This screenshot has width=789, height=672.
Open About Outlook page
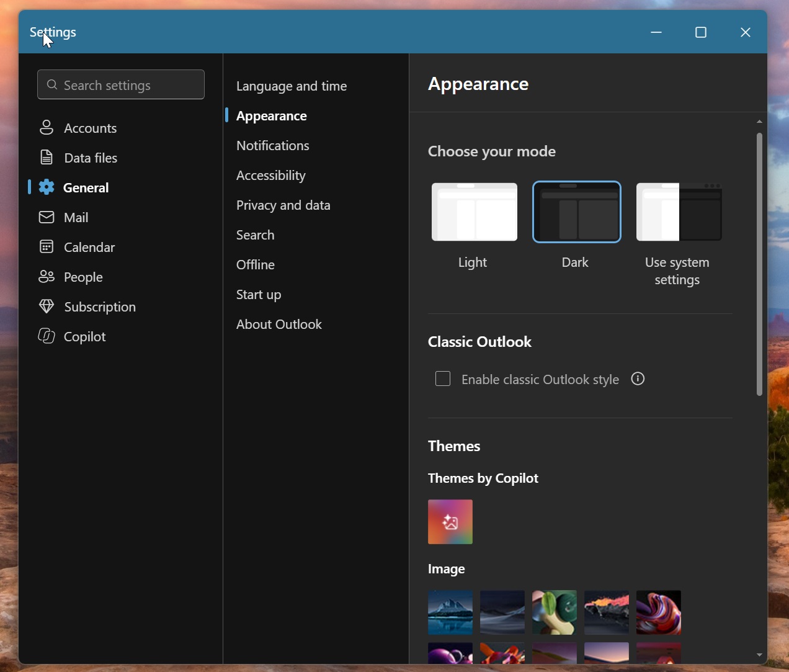pyautogui.click(x=279, y=325)
